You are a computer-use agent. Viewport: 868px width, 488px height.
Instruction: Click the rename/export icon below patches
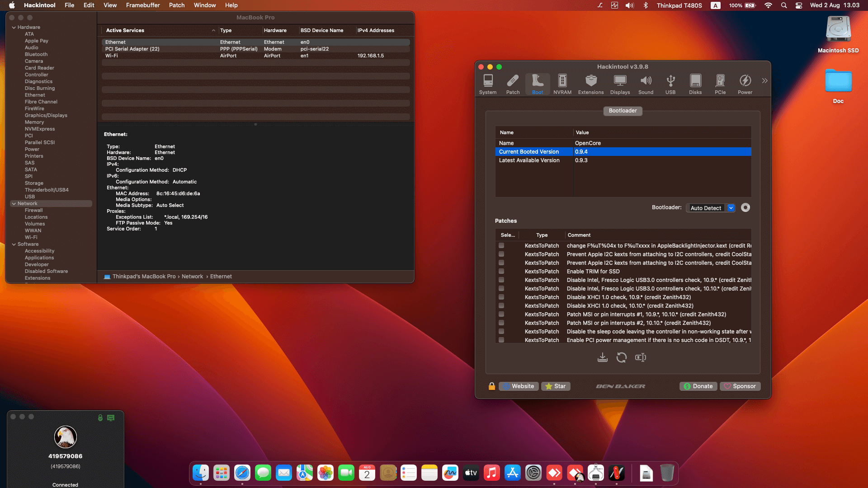click(641, 357)
